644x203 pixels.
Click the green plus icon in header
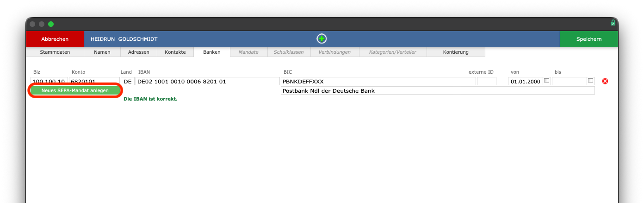[322, 39]
